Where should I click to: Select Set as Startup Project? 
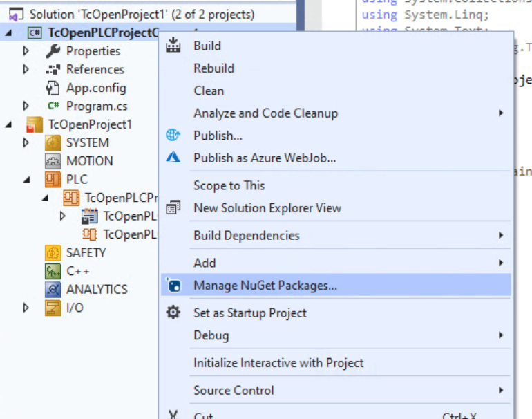336,313
